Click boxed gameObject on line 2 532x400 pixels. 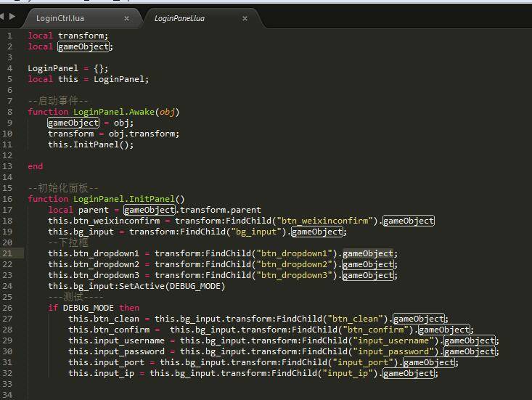[83, 46]
